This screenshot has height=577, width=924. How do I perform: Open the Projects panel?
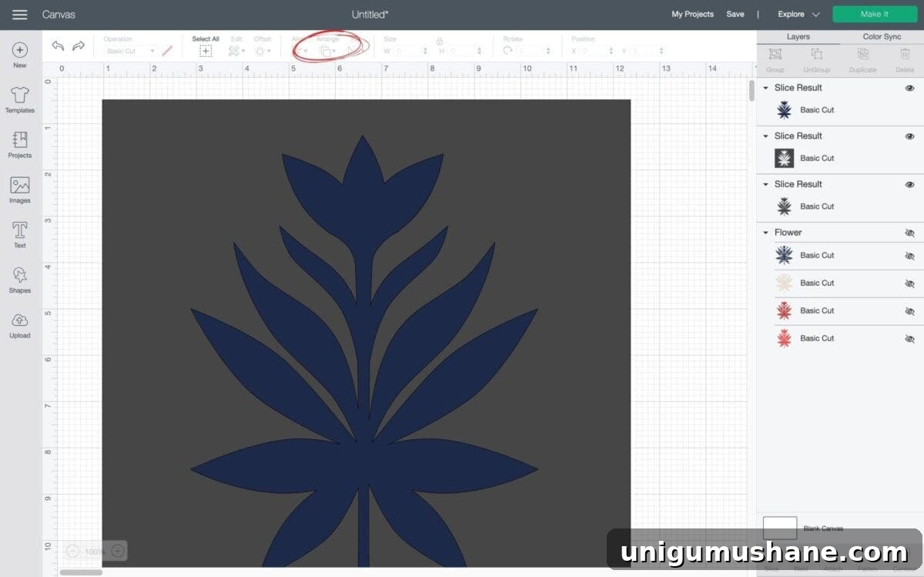coord(20,145)
